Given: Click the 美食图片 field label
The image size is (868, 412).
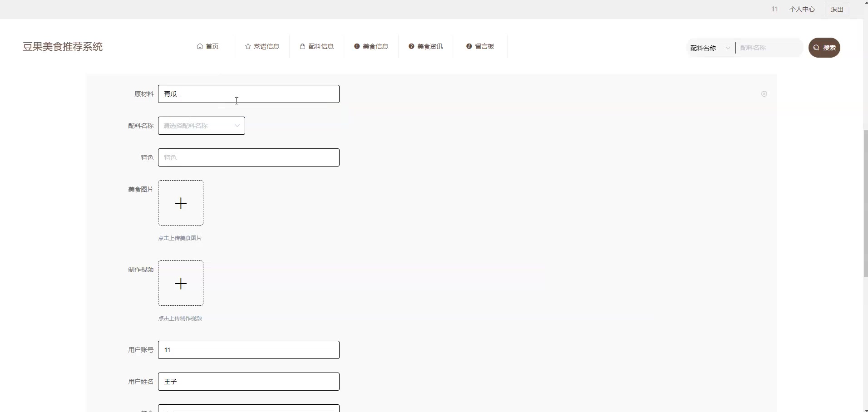Looking at the screenshot, I should pyautogui.click(x=141, y=189).
